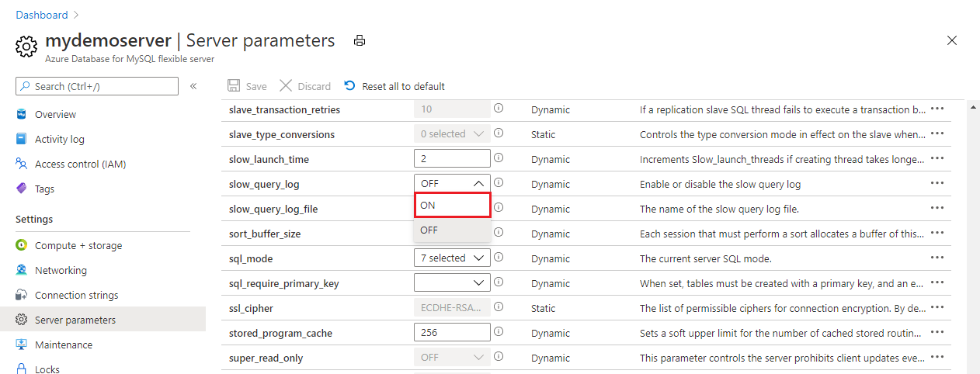Open the ellipsis menu for slow_query_log row
The height and width of the screenshot is (374, 980).
937,183
